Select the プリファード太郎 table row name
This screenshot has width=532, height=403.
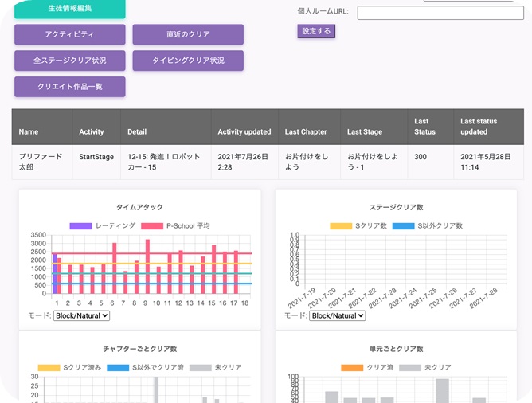[x=40, y=162]
